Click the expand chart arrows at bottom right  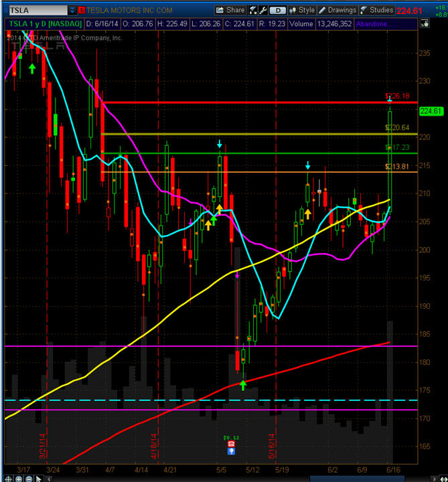[444, 479]
